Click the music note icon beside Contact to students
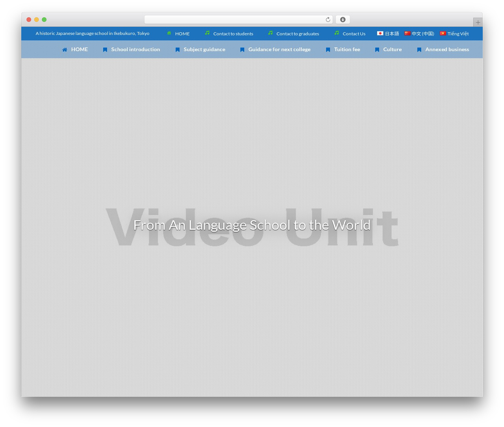Screen dimensions: 504x427 pyautogui.click(x=207, y=33)
